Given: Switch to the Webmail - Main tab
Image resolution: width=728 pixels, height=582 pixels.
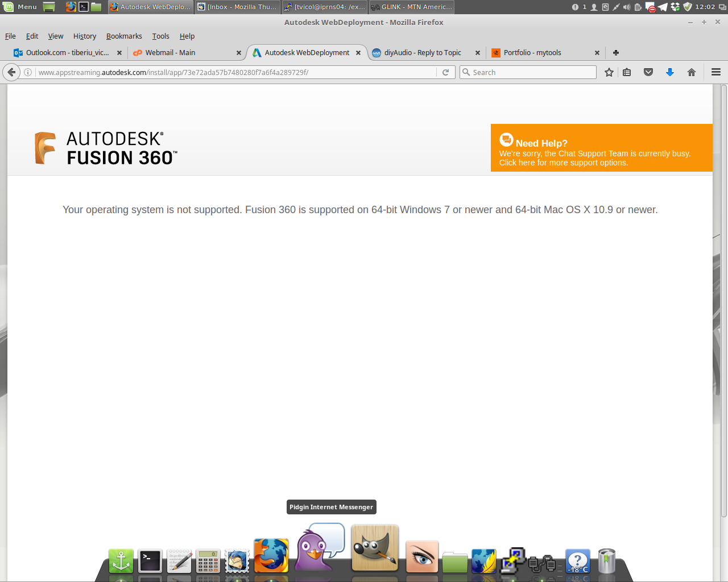Looking at the screenshot, I should pos(187,53).
